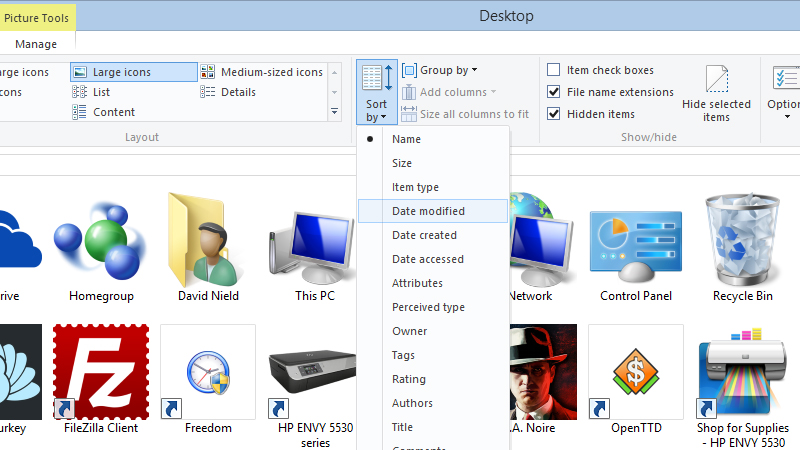
Task: Select the Freedom shortcut icon
Action: coord(208,380)
